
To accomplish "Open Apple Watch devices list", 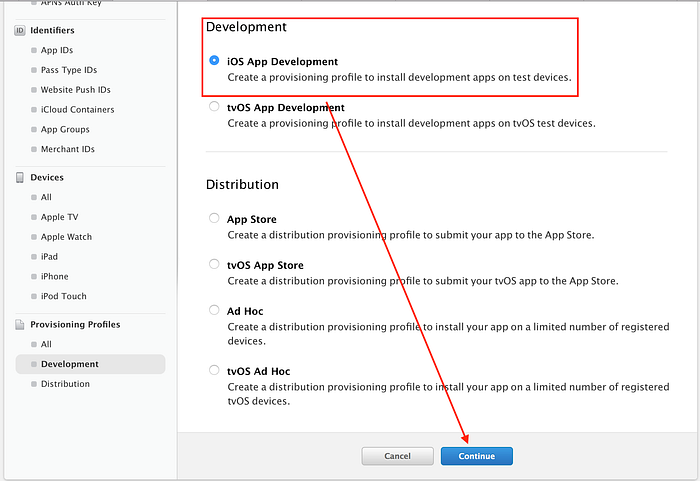I will pos(66,237).
